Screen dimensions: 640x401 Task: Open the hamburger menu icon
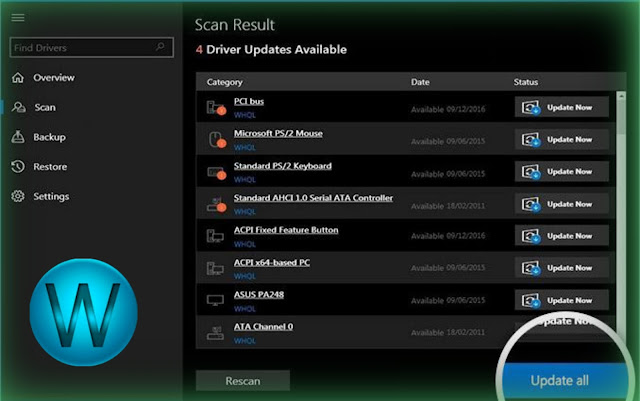[18, 18]
